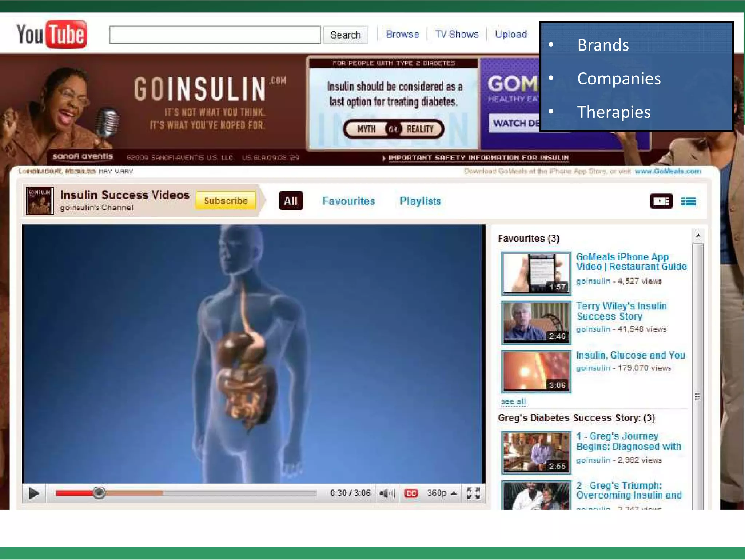The height and width of the screenshot is (560, 745).
Task: Click the sidebar scrollbar grip handle
Action: coord(697,396)
